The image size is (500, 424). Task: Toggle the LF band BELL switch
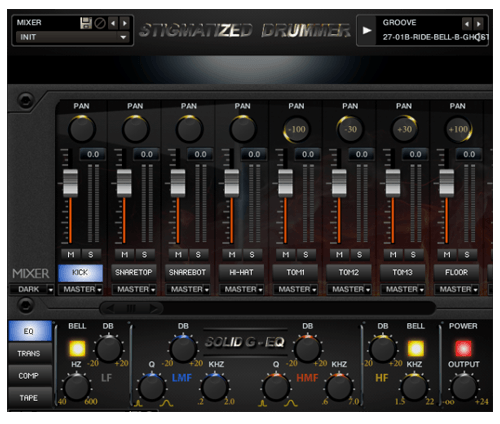77,348
